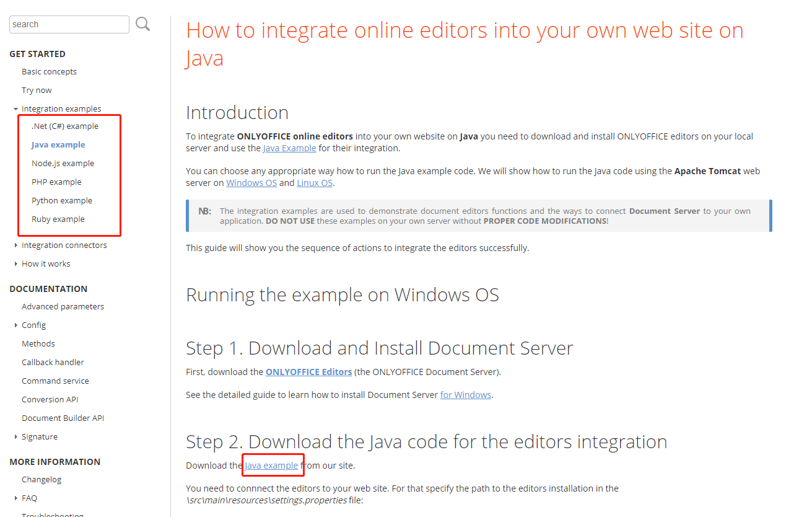Open the Conversion API page
The height and width of the screenshot is (517, 812).
coord(50,399)
